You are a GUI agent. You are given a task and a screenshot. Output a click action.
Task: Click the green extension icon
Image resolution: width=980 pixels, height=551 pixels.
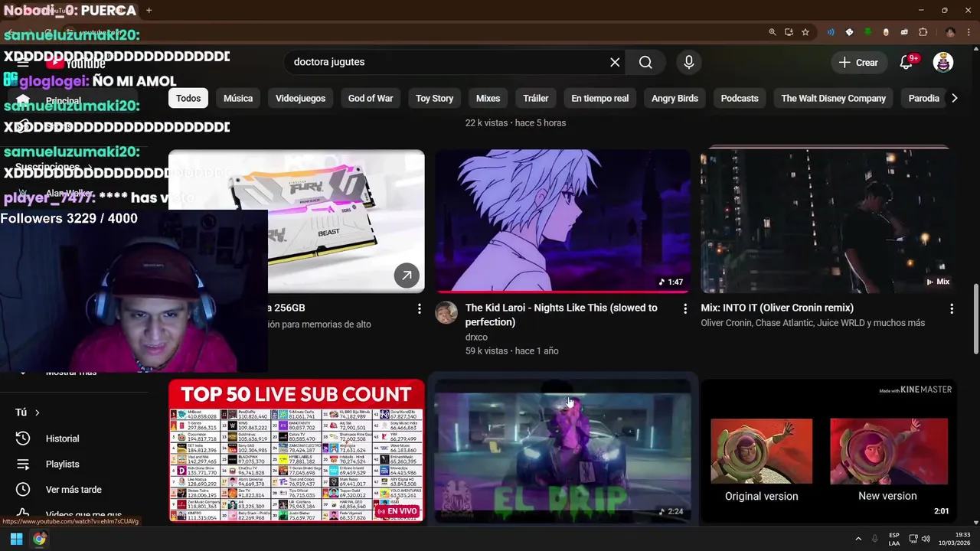click(867, 32)
